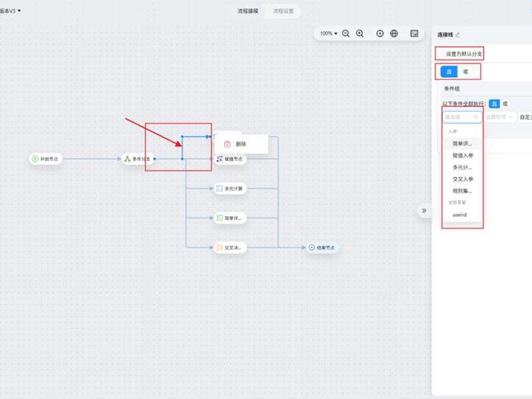This screenshot has width=532, height=399.
Task: Click the zoom in magnifier icon
Action: click(360, 33)
